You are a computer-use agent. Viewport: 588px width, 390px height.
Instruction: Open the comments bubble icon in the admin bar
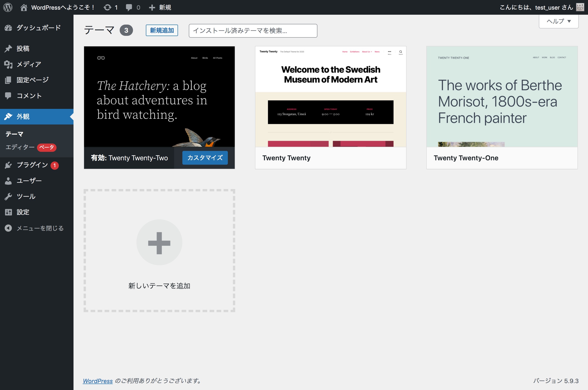[x=129, y=7]
